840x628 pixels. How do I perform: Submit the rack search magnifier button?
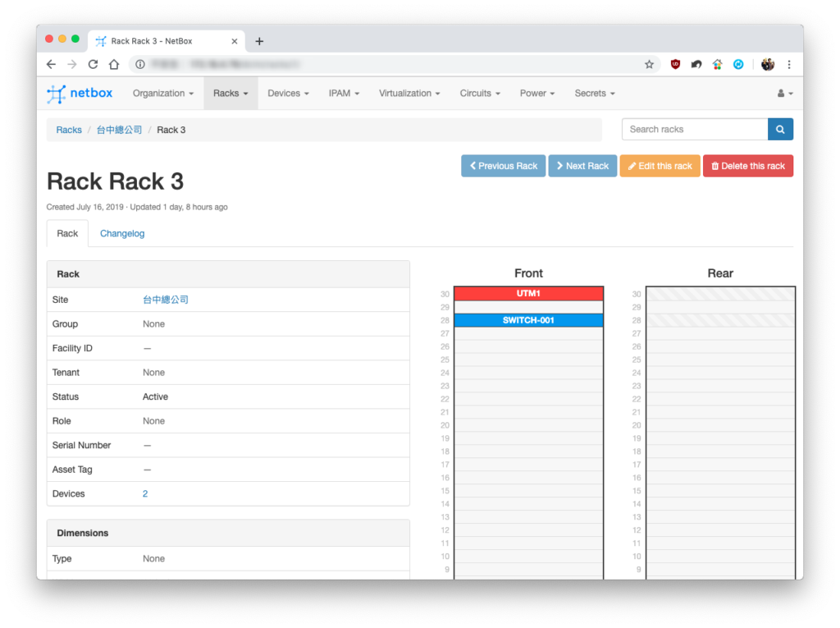(781, 129)
